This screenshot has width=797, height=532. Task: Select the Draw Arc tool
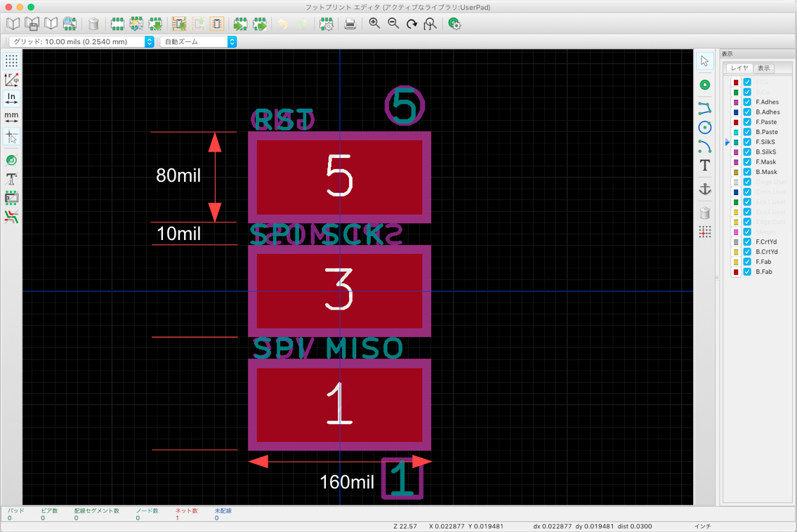point(704,147)
